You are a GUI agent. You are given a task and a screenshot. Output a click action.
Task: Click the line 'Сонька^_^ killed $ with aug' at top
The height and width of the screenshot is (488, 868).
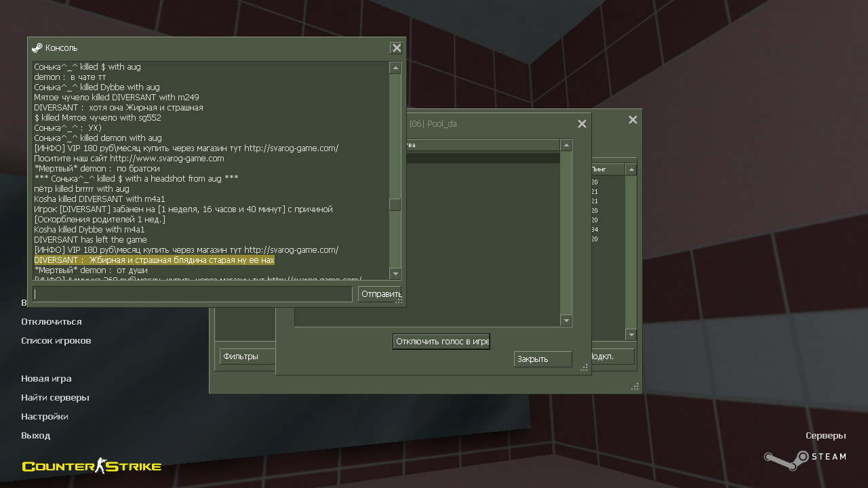tap(87, 67)
